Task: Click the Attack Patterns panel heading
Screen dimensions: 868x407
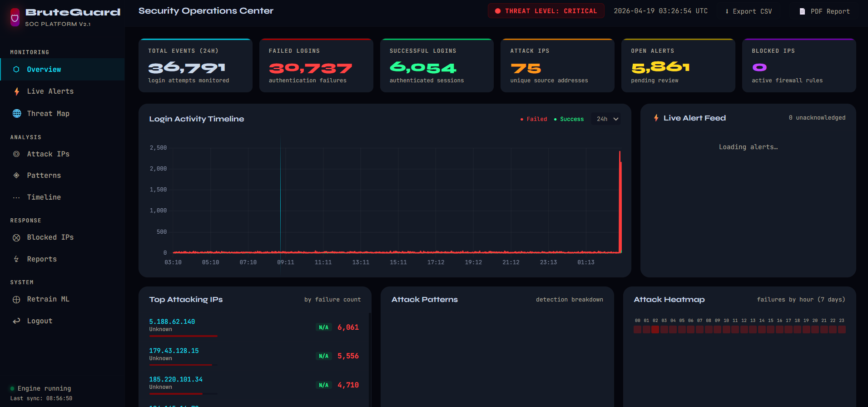Action: click(425, 300)
